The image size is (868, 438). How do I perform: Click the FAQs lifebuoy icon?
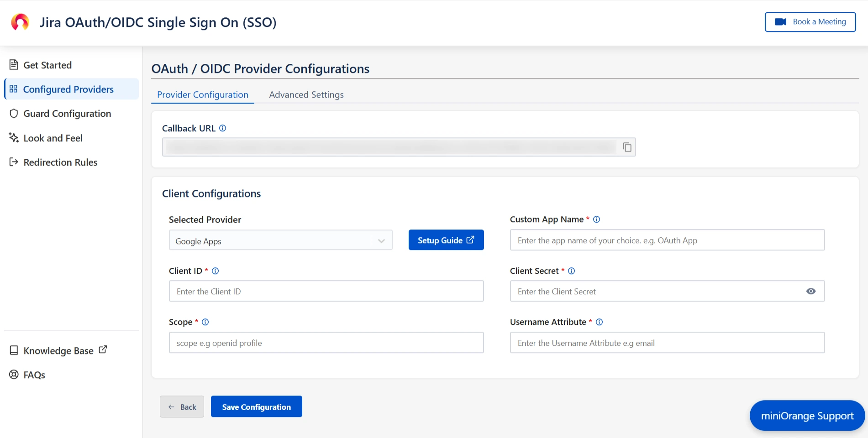(14, 375)
